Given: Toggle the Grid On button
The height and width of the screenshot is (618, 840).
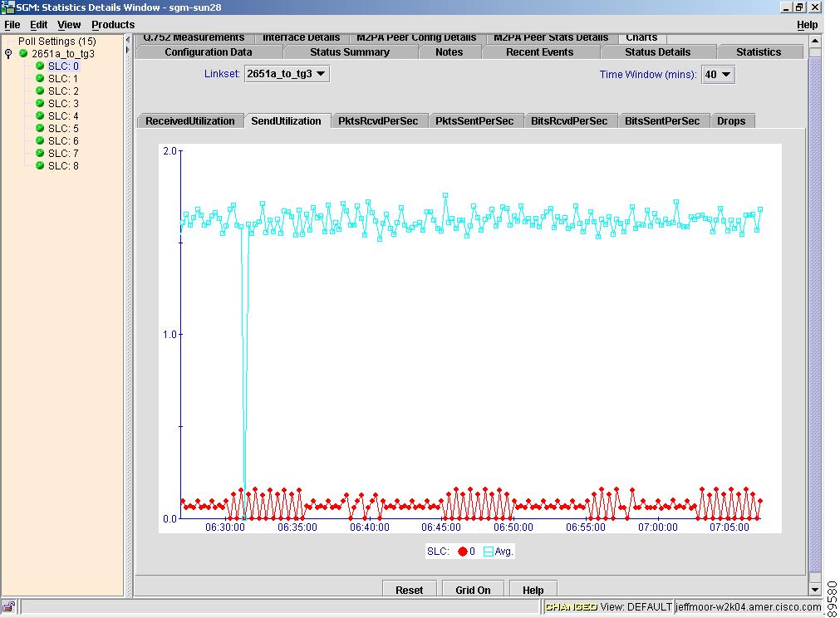Looking at the screenshot, I should 473,590.
